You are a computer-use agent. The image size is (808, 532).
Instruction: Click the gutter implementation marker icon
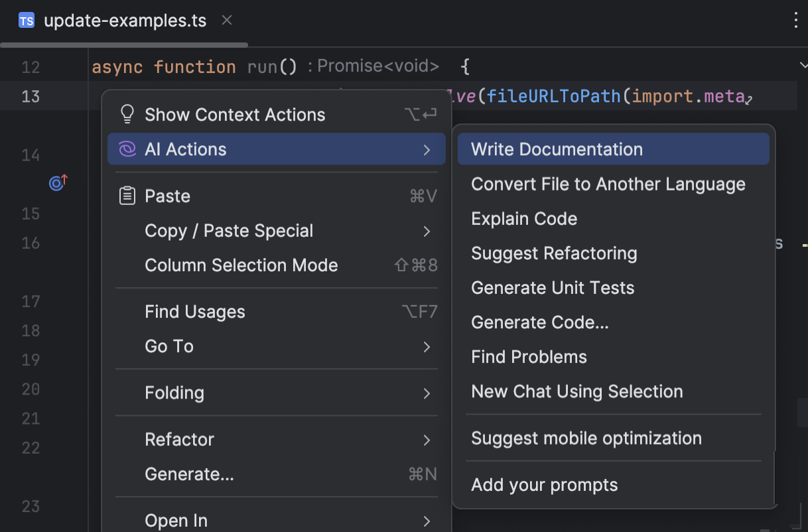(58, 182)
